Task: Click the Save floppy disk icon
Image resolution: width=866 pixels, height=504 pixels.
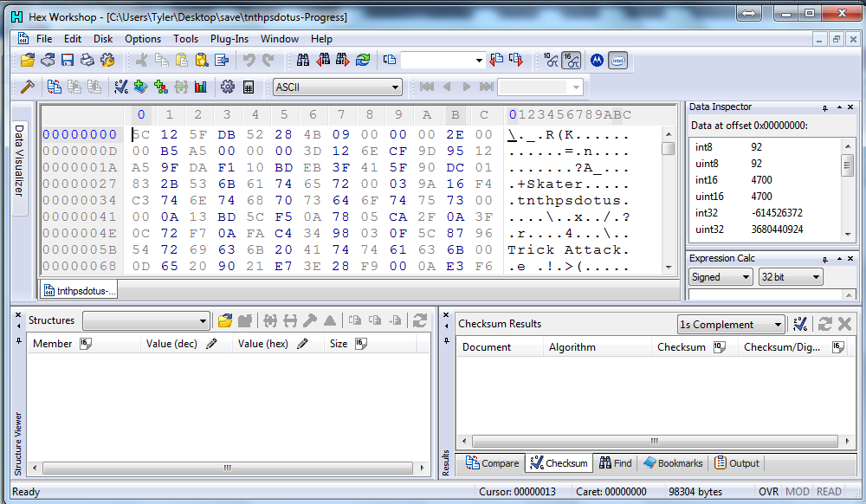Action: 68,60
